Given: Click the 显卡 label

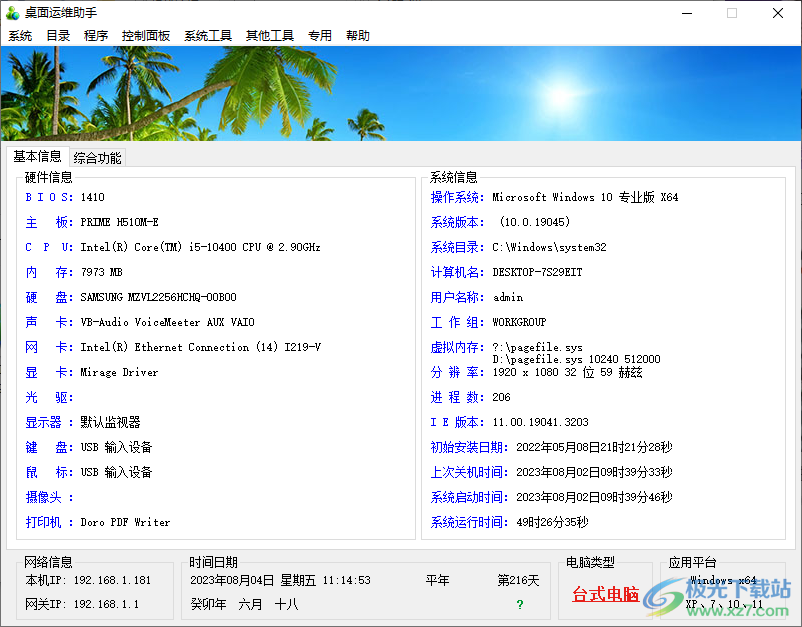Looking at the screenshot, I should pyautogui.click(x=49, y=372).
